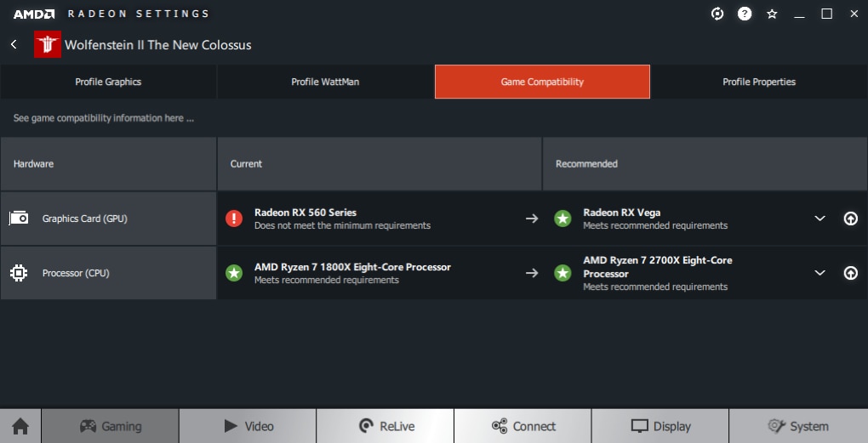Go back using the left arrow
This screenshot has width=868, height=443.
click(14, 44)
